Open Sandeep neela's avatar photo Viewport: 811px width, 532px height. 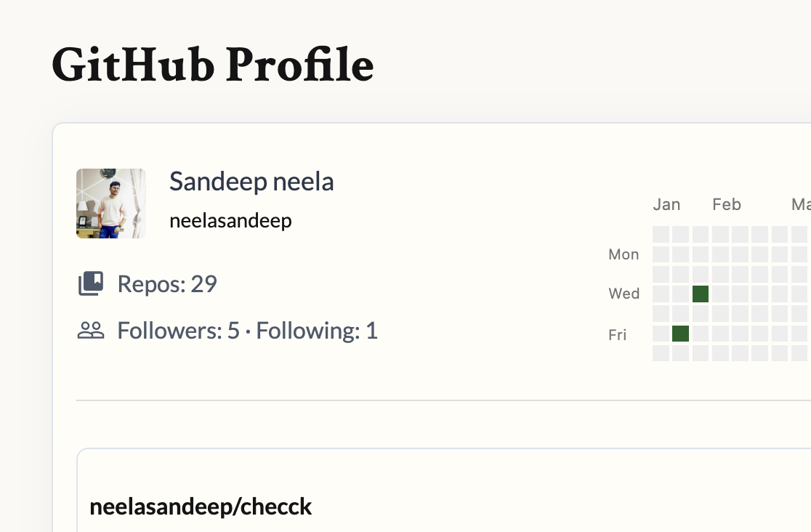click(111, 203)
